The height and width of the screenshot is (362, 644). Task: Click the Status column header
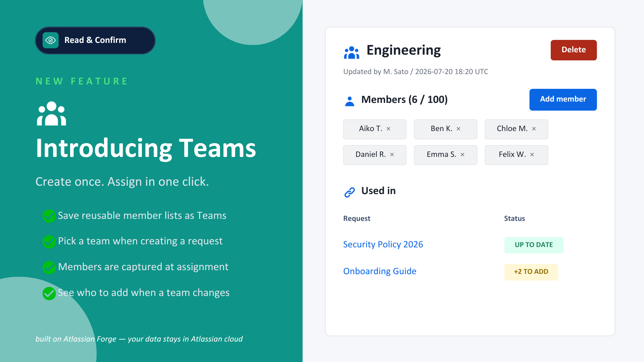pos(514,219)
